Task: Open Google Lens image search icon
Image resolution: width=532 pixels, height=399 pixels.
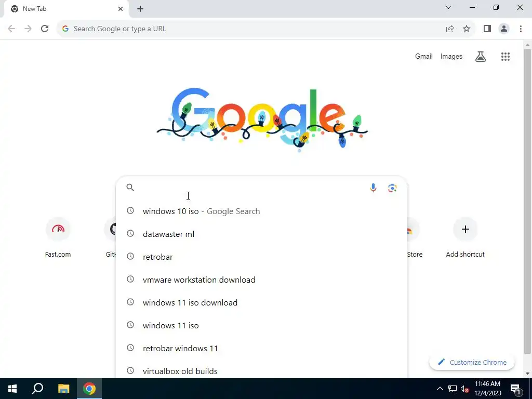Action: [392, 188]
